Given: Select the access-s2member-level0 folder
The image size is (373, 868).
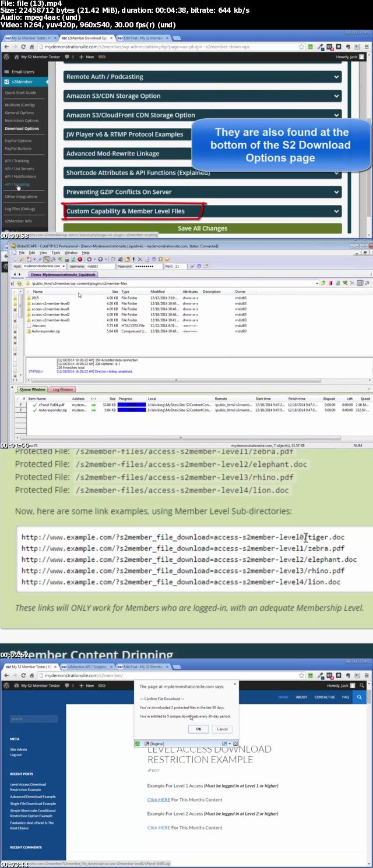Looking at the screenshot, I should point(50,303).
